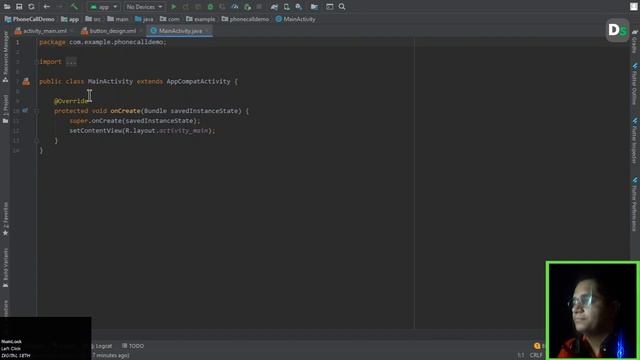
Task: Click on the @Override annotation
Action: pyautogui.click(x=71, y=101)
